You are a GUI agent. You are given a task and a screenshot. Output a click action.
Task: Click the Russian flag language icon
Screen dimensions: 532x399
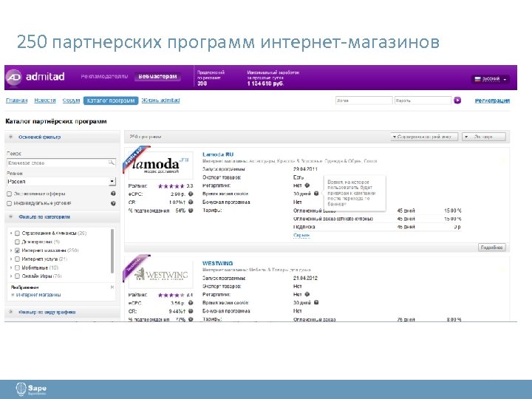[478, 79]
